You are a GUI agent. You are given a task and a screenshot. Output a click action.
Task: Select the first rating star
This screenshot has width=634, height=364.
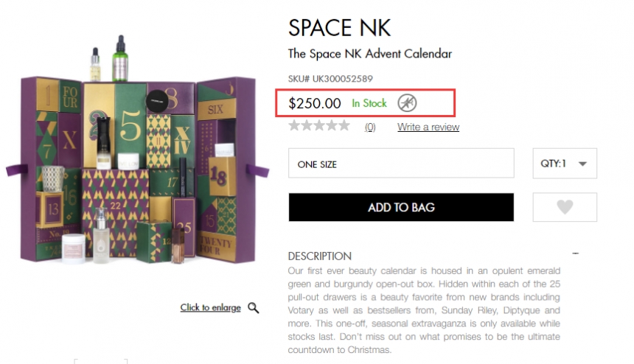point(295,126)
